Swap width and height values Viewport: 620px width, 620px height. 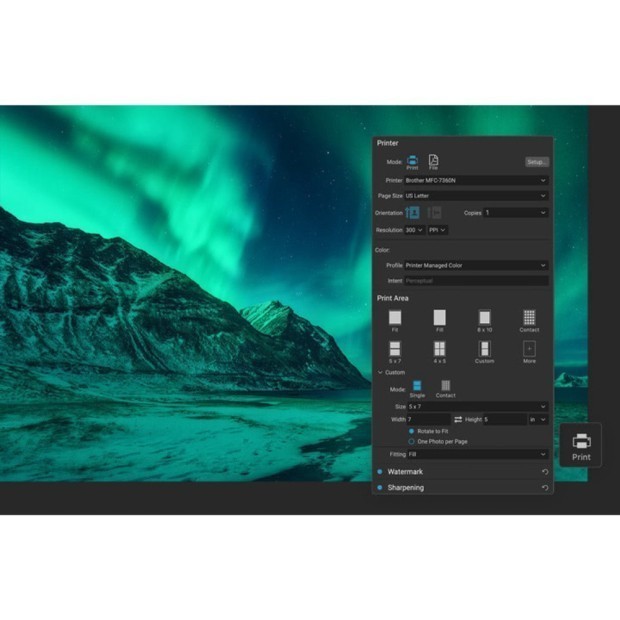point(458,419)
